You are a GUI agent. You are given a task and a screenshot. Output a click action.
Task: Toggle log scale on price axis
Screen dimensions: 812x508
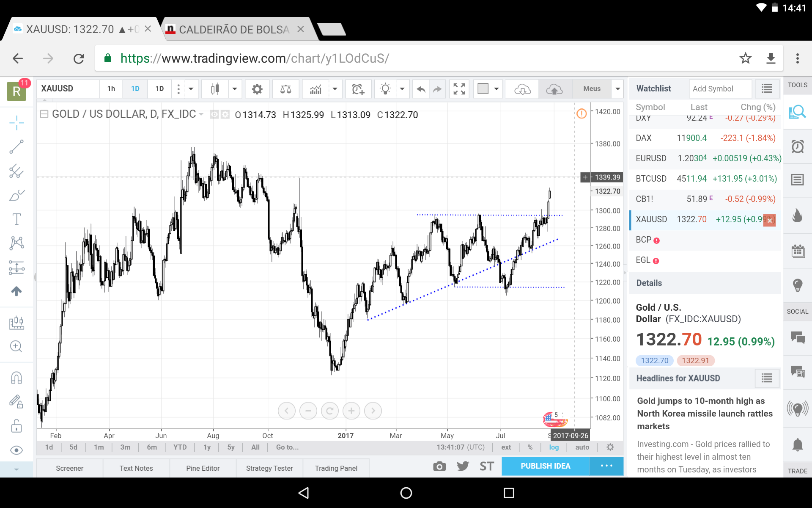click(x=554, y=447)
